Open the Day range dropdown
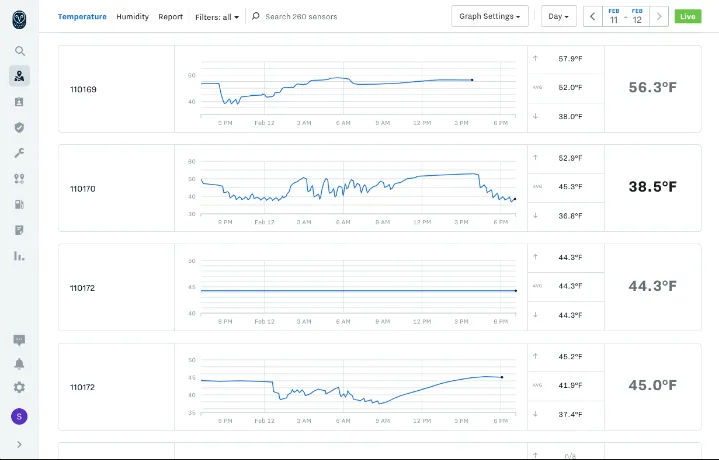Image resolution: width=719 pixels, height=460 pixels. tap(559, 16)
